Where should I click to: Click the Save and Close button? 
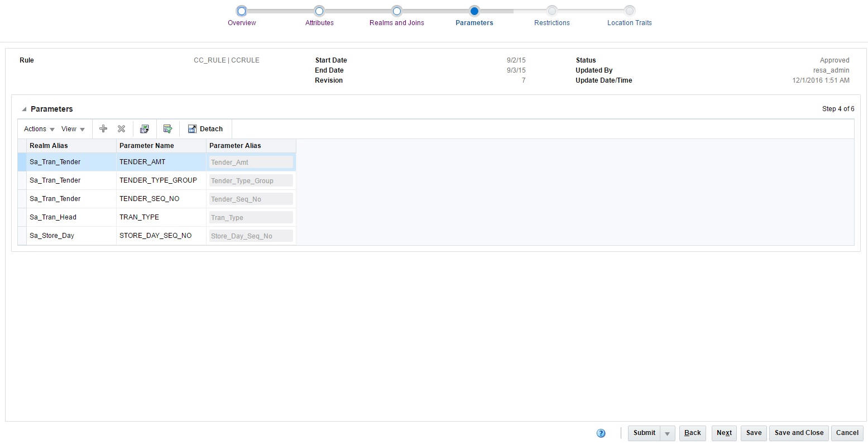[799, 433]
